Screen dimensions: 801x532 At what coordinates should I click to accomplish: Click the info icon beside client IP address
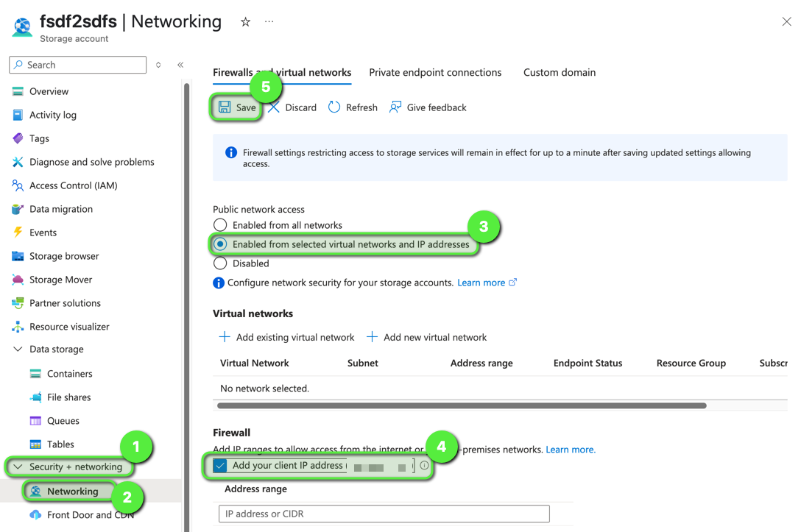point(424,466)
